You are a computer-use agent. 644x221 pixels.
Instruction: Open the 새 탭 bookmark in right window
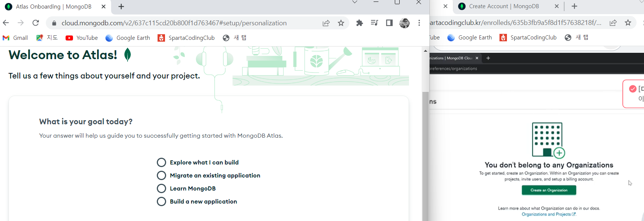click(577, 38)
